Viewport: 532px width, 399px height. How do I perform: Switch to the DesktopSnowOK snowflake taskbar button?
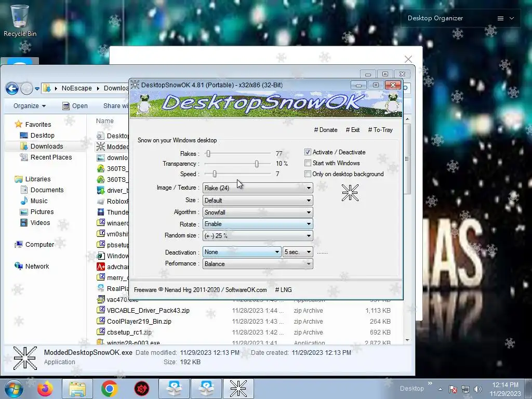[x=238, y=389]
